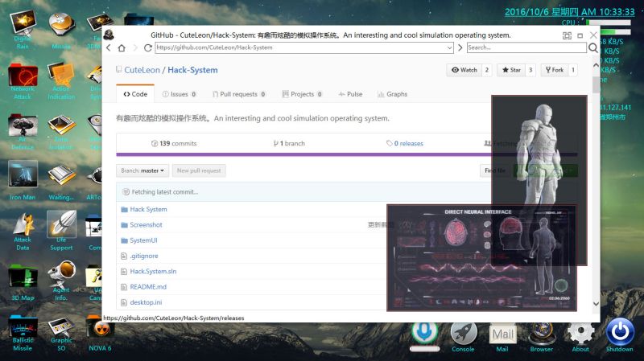Click the browser home icon
The height and width of the screenshot is (361, 644).
click(x=122, y=47)
